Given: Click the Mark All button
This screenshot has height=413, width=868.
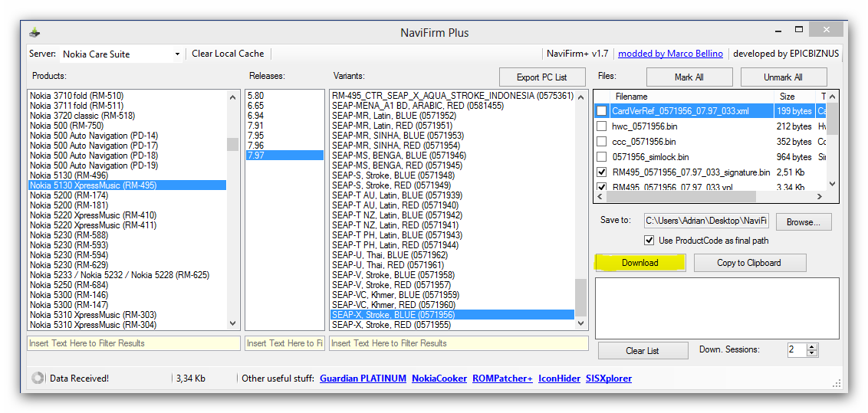Looking at the screenshot, I should click(689, 77).
